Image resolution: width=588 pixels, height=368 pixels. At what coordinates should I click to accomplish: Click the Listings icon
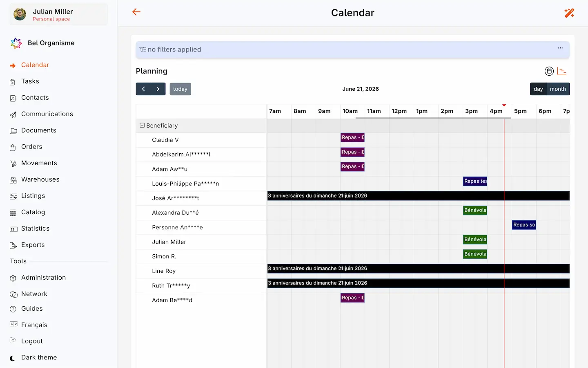click(x=13, y=196)
